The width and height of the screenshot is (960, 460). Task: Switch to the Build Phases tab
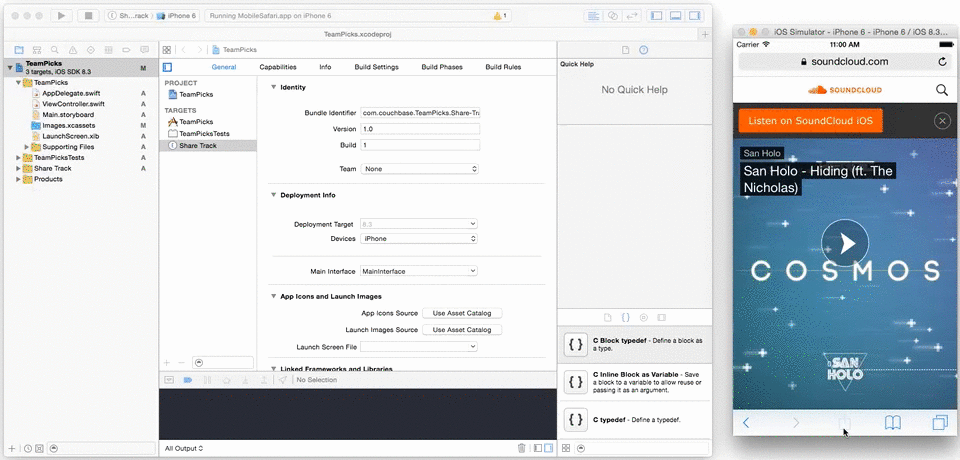point(442,67)
